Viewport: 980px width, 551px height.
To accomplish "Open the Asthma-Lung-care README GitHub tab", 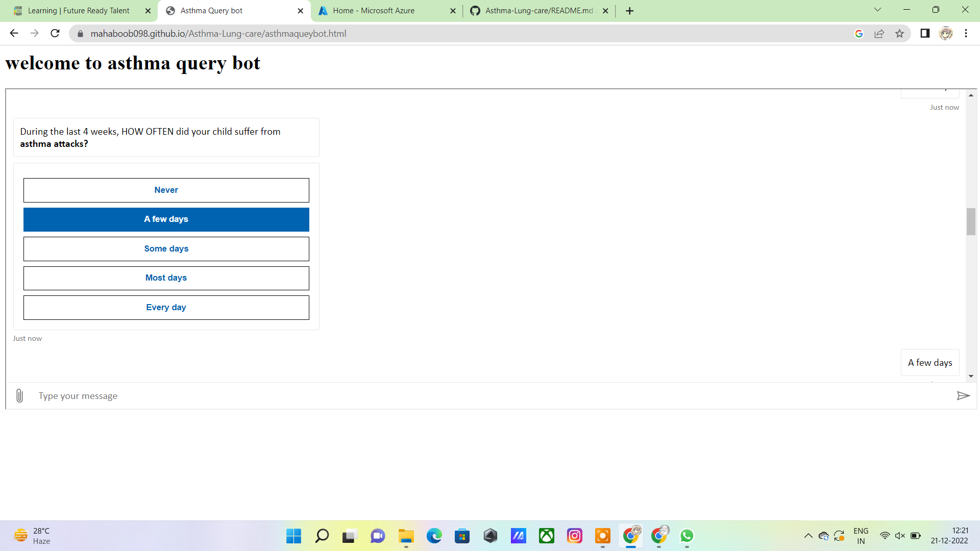I will click(x=538, y=11).
